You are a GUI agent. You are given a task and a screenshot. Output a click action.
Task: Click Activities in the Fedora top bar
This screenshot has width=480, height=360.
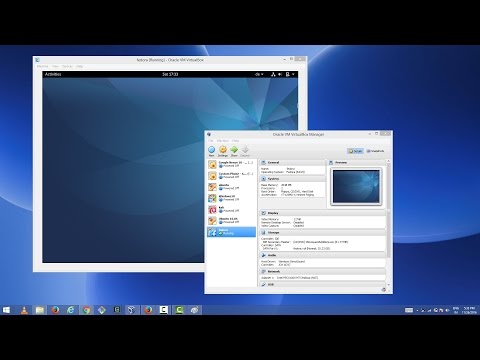point(53,74)
